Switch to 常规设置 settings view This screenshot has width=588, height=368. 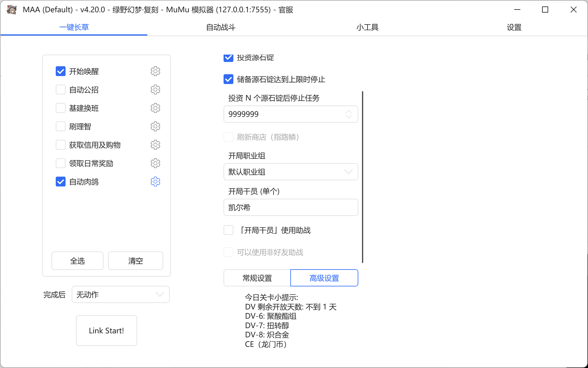click(257, 278)
